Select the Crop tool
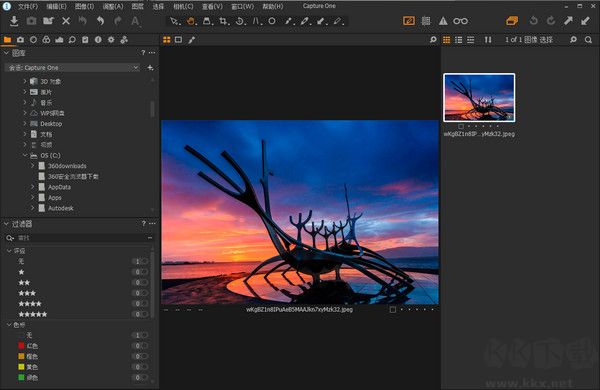 tap(223, 21)
